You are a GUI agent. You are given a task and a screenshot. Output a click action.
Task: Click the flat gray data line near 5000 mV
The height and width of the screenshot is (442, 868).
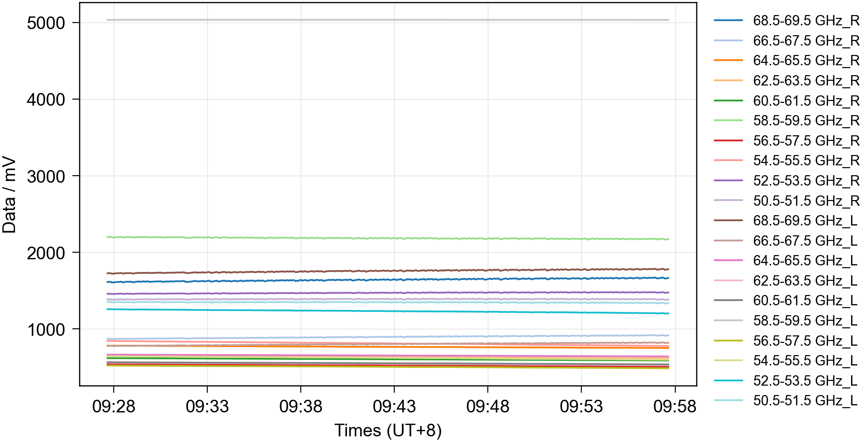[x=388, y=20]
